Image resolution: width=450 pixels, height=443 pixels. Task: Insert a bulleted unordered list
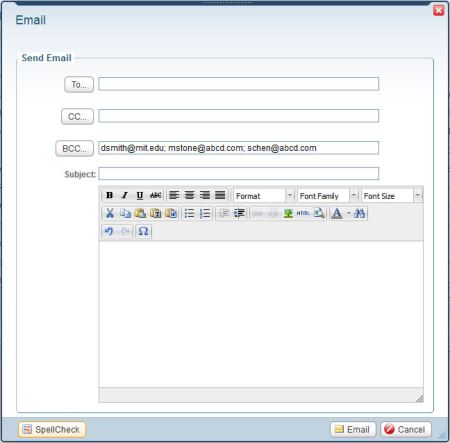(x=189, y=213)
